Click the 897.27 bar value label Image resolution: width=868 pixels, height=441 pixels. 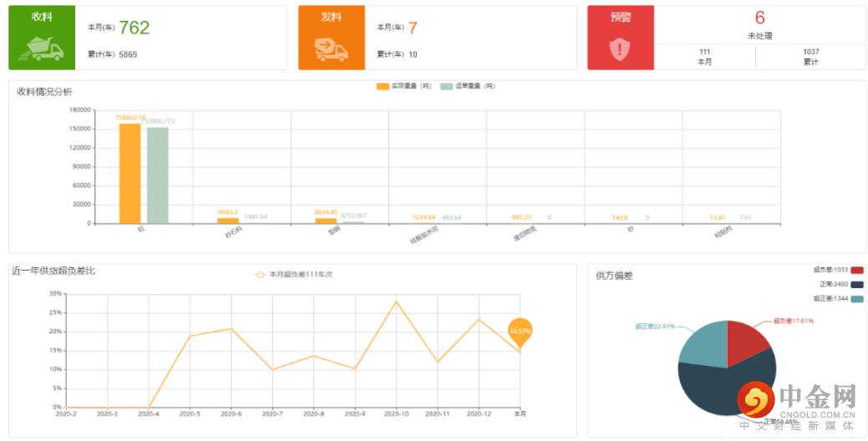click(522, 217)
